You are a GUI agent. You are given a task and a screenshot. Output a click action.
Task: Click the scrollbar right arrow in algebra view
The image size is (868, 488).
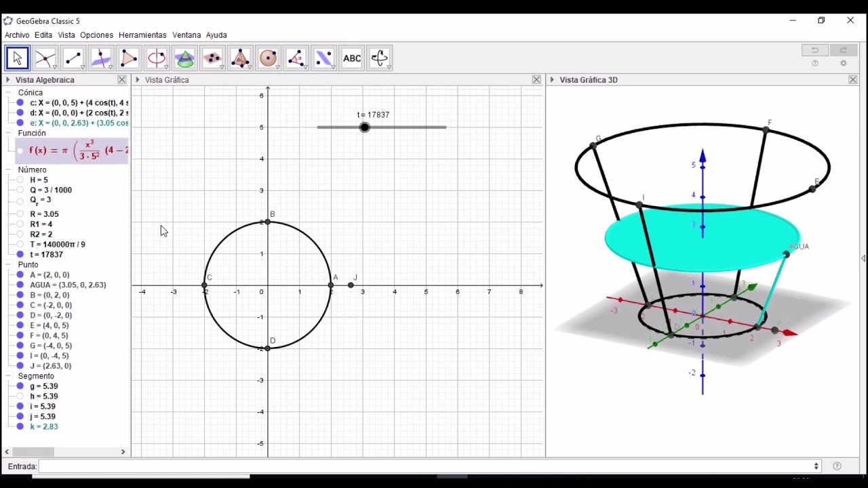123,451
